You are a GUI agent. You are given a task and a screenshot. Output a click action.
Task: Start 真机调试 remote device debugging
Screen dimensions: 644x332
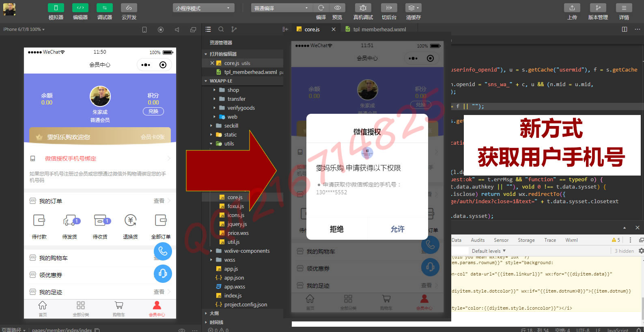(x=363, y=8)
